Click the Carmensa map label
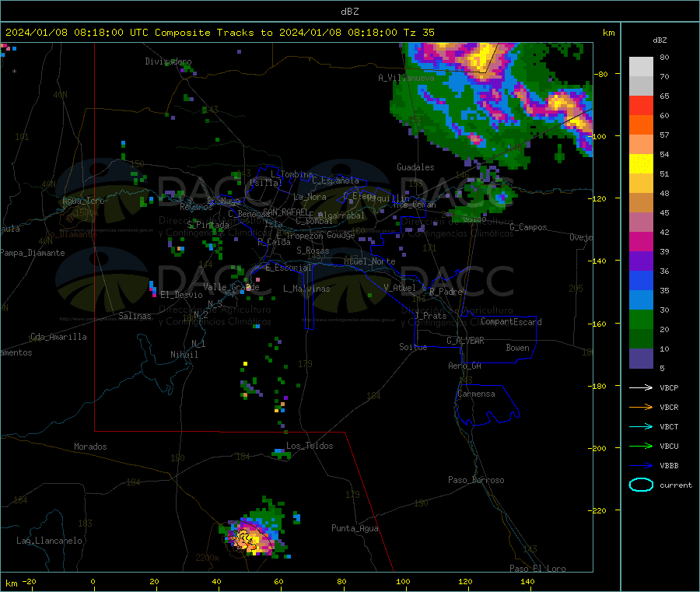Screen dimensions: 700x592 [x=476, y=394]
